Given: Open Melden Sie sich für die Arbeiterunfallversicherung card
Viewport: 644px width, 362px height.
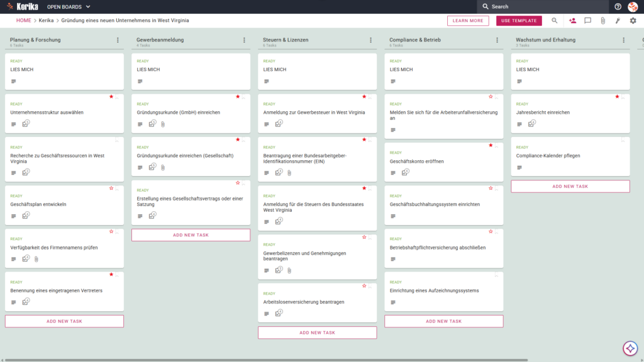Looking at the screenshot, I should [444, 116].
